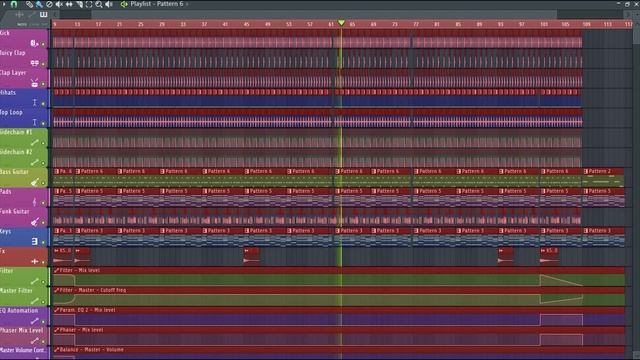Image resolution: width=640 pixels, height=360 pixels.
Task: Click the Filter - Mix level automation ramp near bar 105
Action: coord(561,280)
